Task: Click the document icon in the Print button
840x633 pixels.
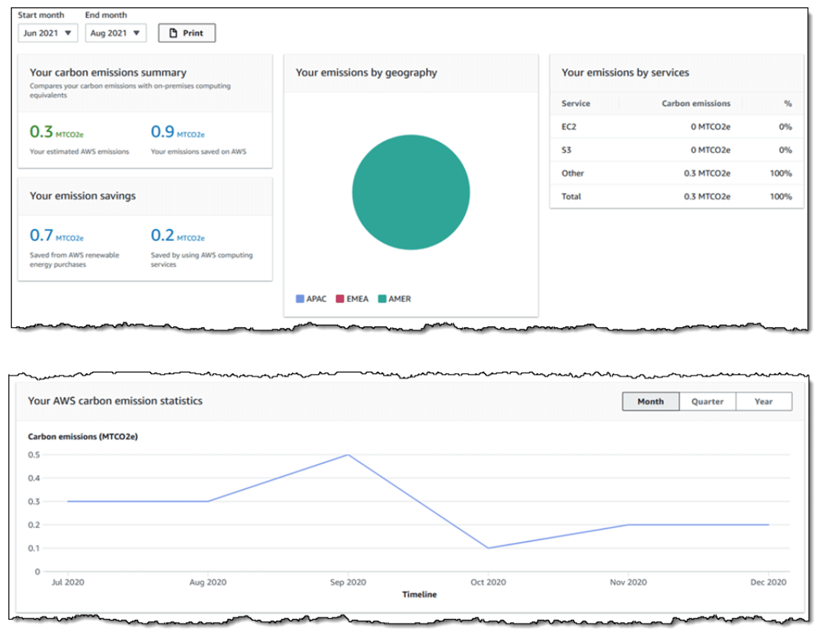Action: [x=173, y=33]
